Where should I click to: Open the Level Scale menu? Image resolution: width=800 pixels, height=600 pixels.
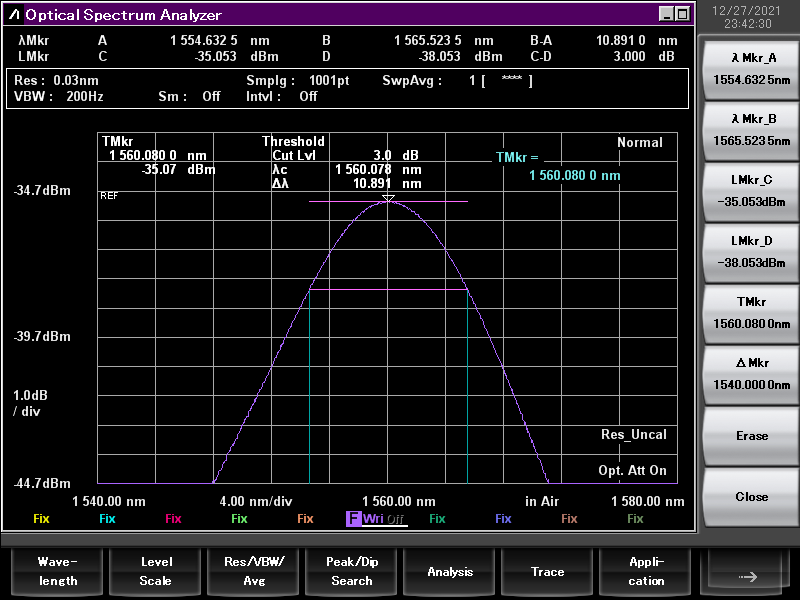click(x=156, y=571)
